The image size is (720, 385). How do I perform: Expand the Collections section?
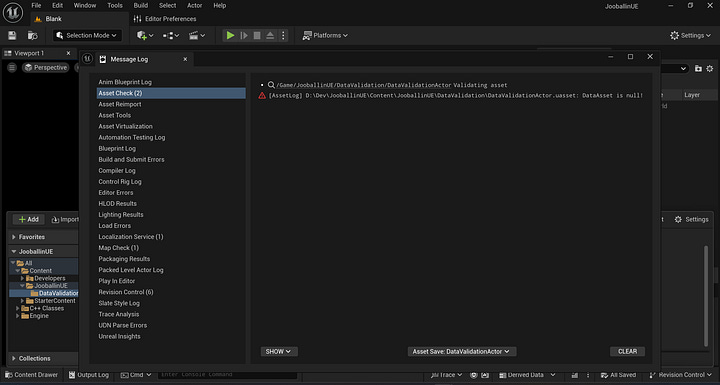(x=14, y=358)
